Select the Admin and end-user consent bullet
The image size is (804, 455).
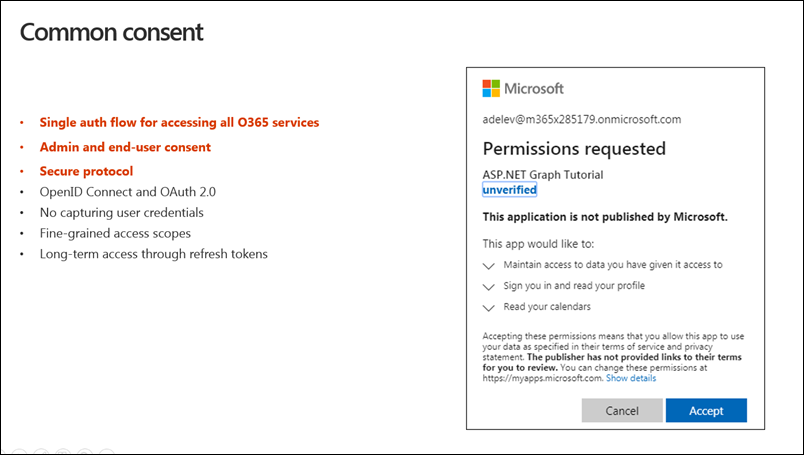[125, 147]
